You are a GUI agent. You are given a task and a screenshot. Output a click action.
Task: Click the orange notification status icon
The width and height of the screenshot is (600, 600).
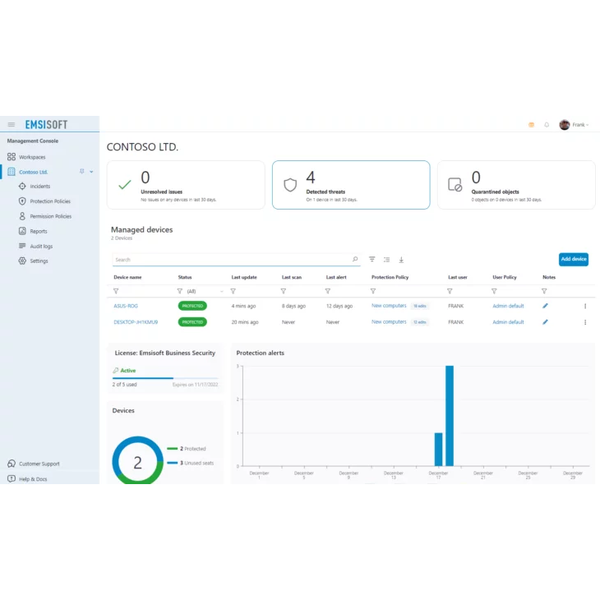point(531,125)
